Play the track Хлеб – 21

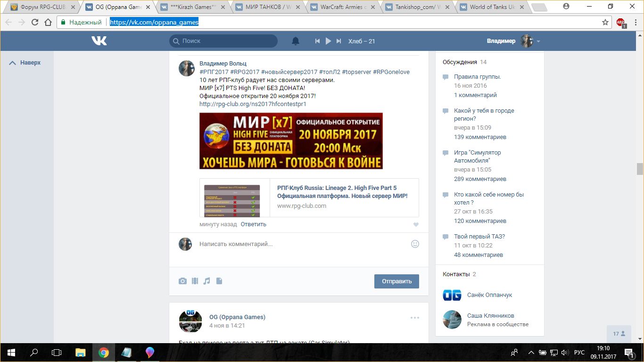click(329, 41)
